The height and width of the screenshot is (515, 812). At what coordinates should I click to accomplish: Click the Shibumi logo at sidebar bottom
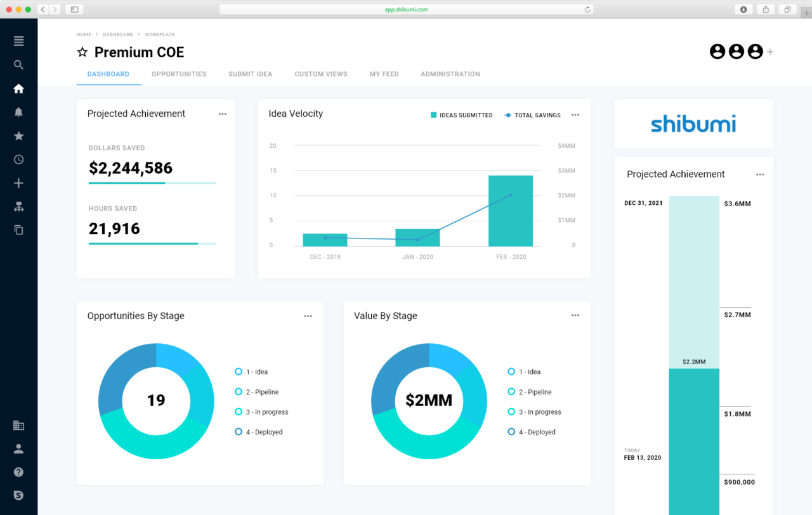pyautogui.click(x=18, y=495)
